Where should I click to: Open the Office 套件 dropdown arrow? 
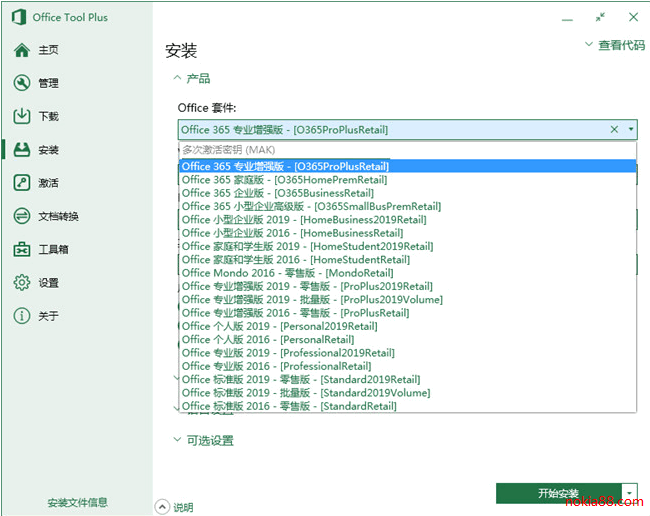point(631,129)
